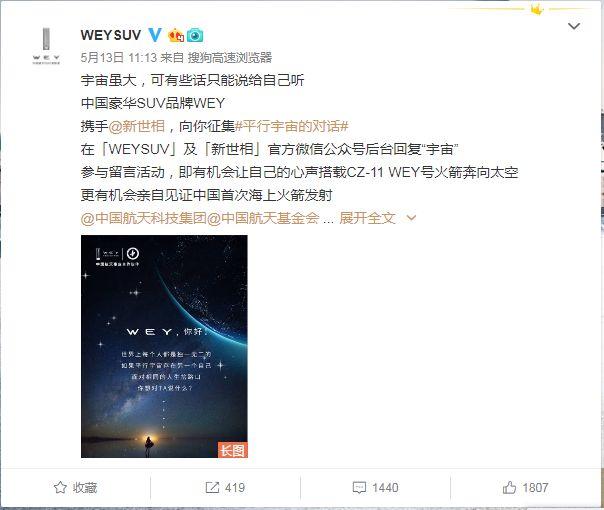Open @中国航天基金会 mention
This screenshot has height=510, width=604.
click(x=263, y=218)
